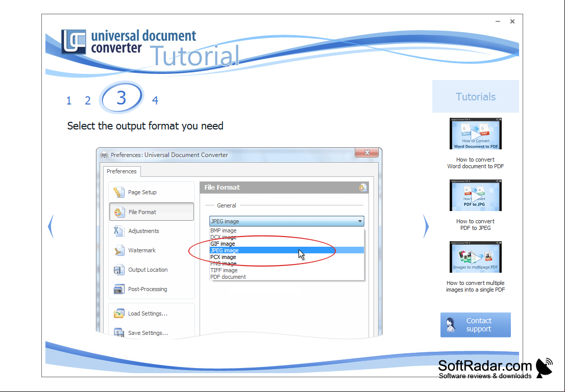
Task: Click the Post-Processing icon
Action: [x=119, y=289]
